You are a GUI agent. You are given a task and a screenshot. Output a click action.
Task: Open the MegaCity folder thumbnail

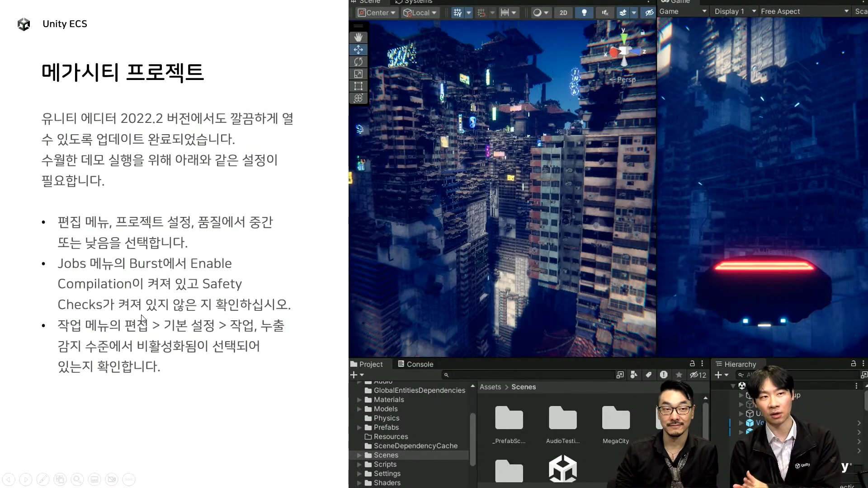[615, 418]
